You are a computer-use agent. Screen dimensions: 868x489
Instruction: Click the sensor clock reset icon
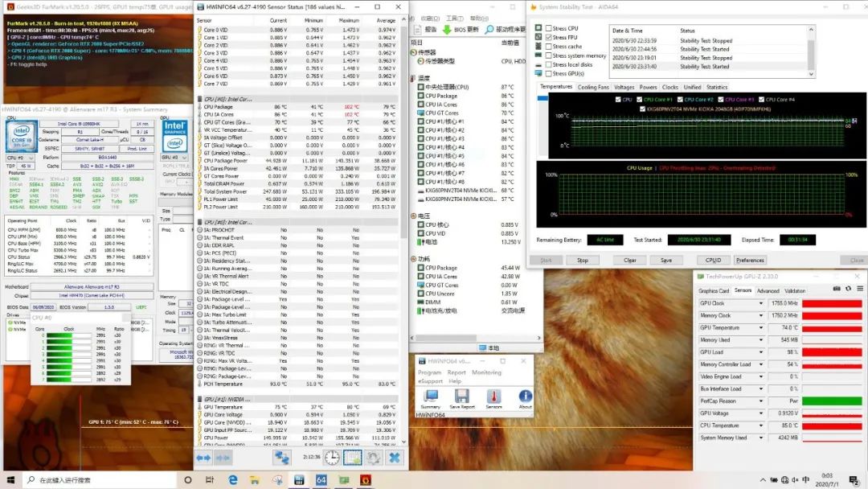[332, 457]
